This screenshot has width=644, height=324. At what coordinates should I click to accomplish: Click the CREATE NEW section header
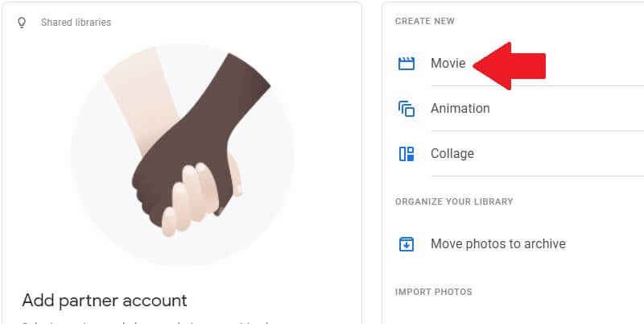coord(424,21)
